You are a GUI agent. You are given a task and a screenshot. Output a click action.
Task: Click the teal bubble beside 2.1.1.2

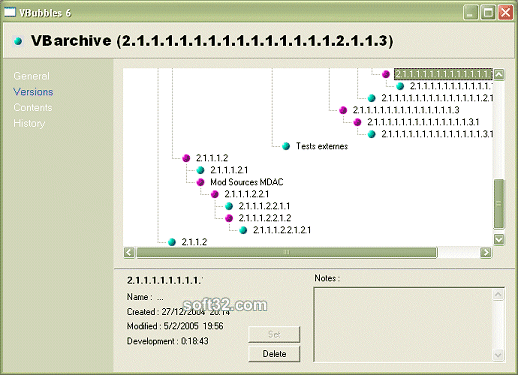point(172,242)
